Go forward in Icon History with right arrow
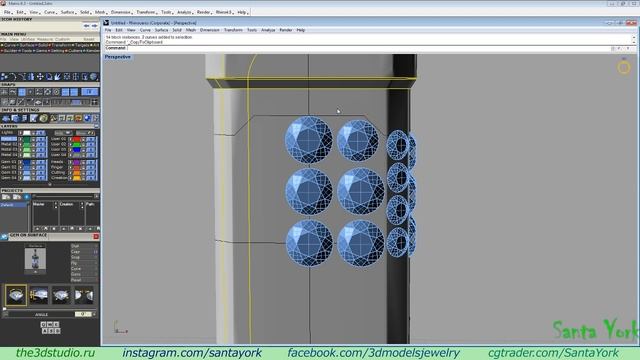This screenshot has width=640, height=360. point(94,26)
